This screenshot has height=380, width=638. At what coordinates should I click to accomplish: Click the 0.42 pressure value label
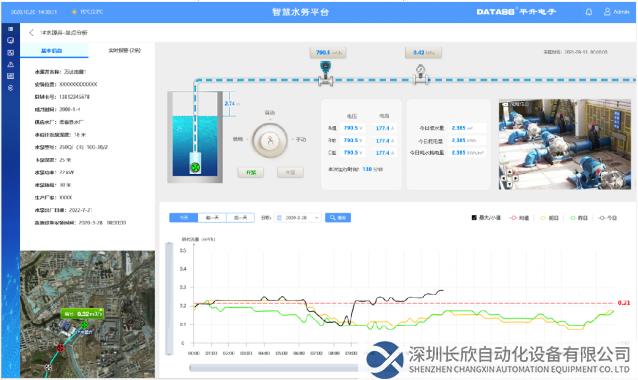click(424, 52)
